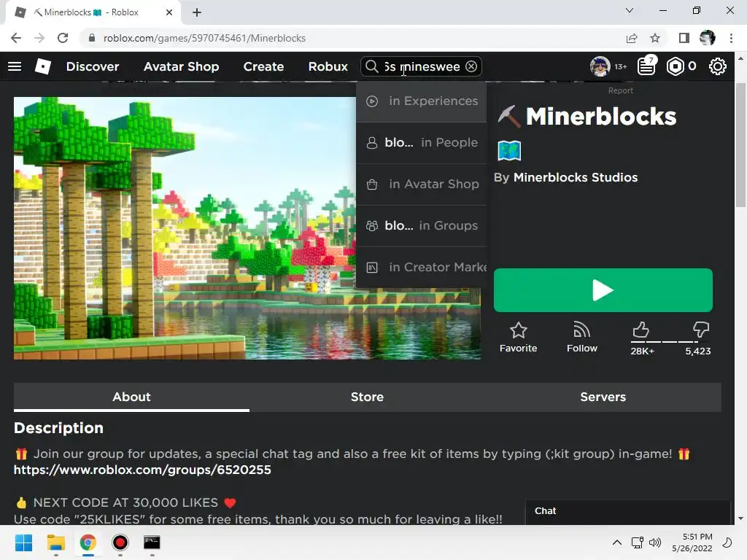Open a new browser tab
The width and height of the screenshot is (747, 560).
[197, 12]
